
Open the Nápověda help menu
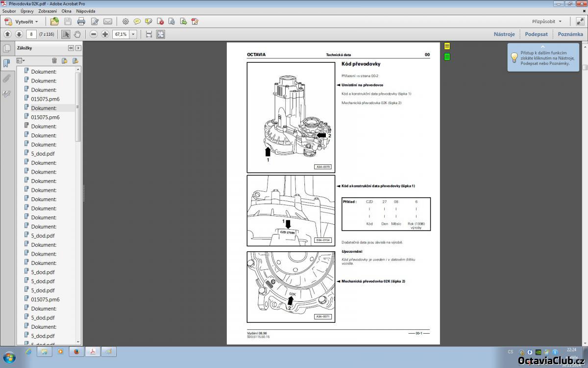pyautogui.click(x=85, y=11)
